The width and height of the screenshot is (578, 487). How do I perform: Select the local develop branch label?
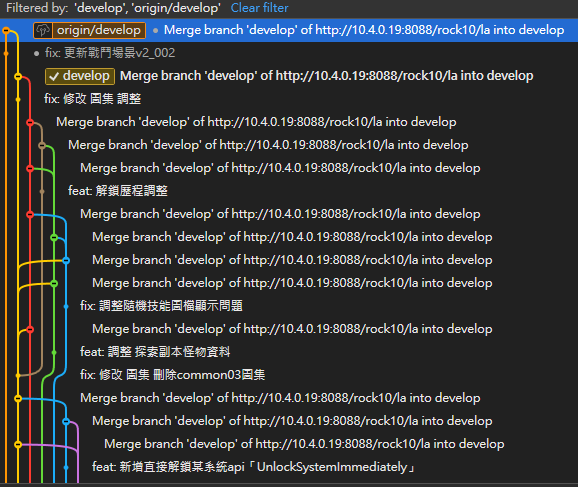80,76
